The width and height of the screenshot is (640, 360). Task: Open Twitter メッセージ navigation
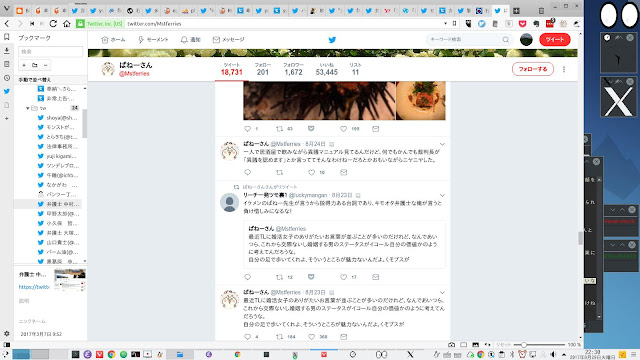click(x=229, y=40)
